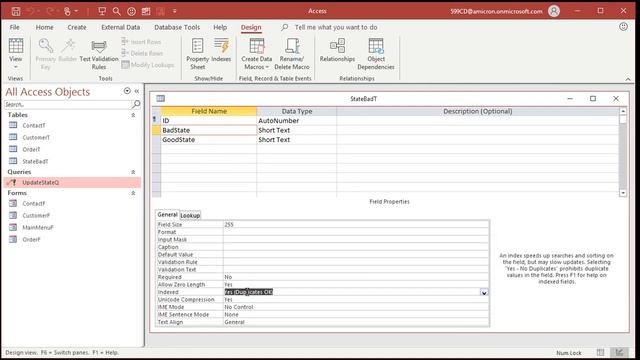This screenshot has width=640, height=360.
Task: Open the View dropdown arrow
Action: 16,67
